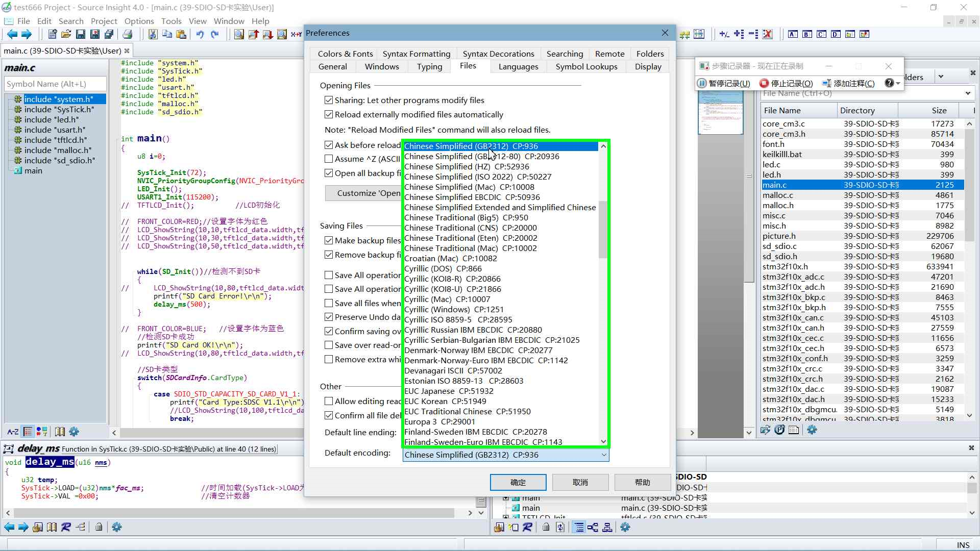Click the New File toolbar icon
The height and width of the screenshot is (551, 980).
pyautogui.click(x=52, y=34)
